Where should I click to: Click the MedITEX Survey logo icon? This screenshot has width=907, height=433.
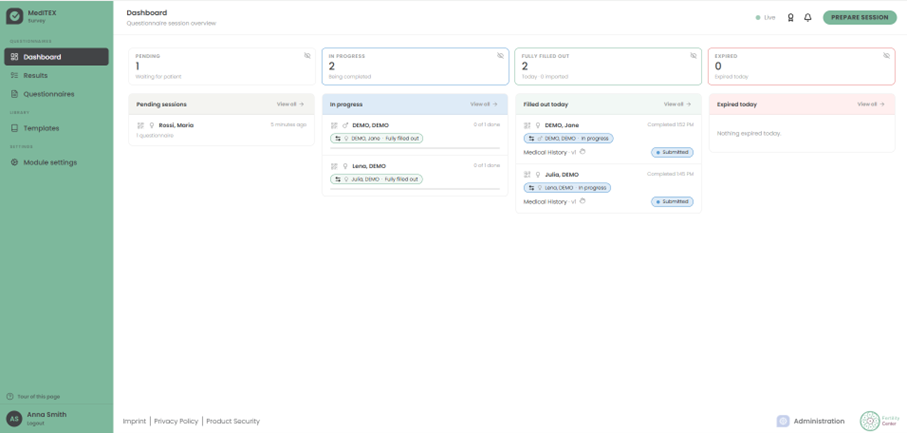pyautogui.click(x=14, y=16)
